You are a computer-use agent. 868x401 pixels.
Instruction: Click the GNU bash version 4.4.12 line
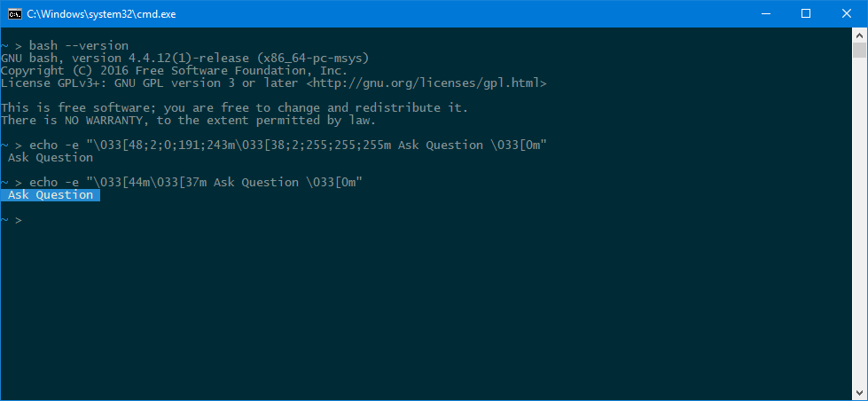tap(184, 58)
